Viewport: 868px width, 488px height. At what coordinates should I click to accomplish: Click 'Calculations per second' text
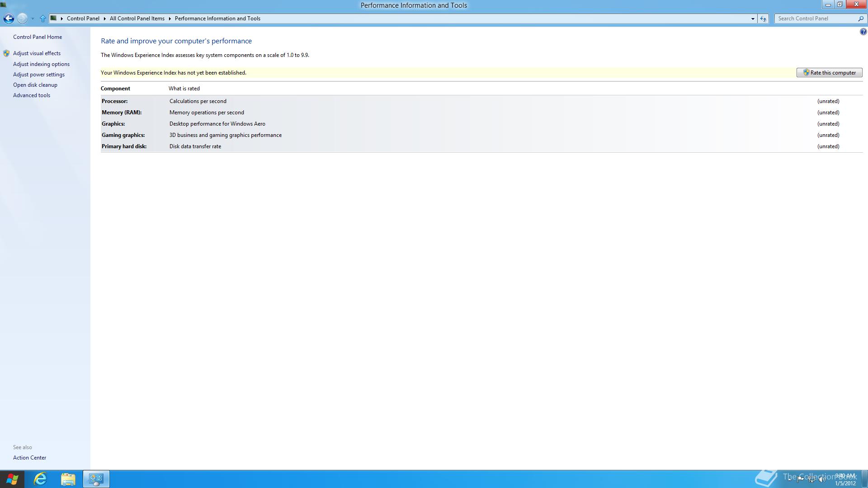(198, 101)
